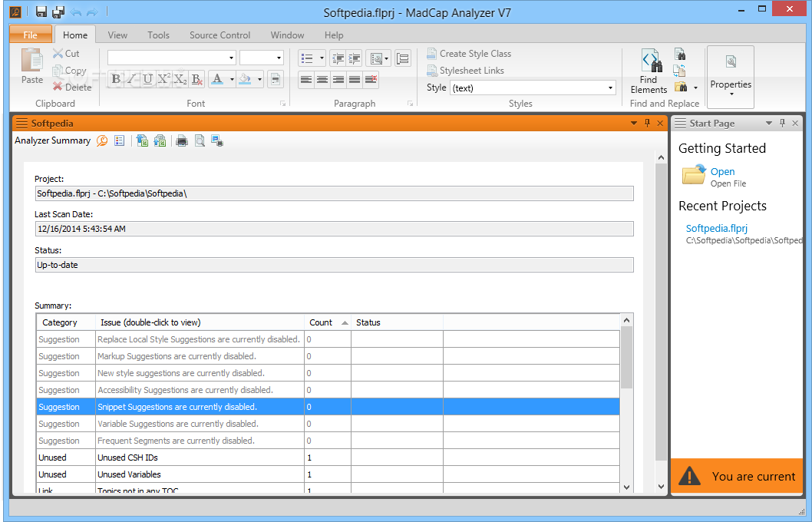Click the second export-all spreadsheet icon
The width and height of the screenshot is (812, 522).
pos(160,140)
